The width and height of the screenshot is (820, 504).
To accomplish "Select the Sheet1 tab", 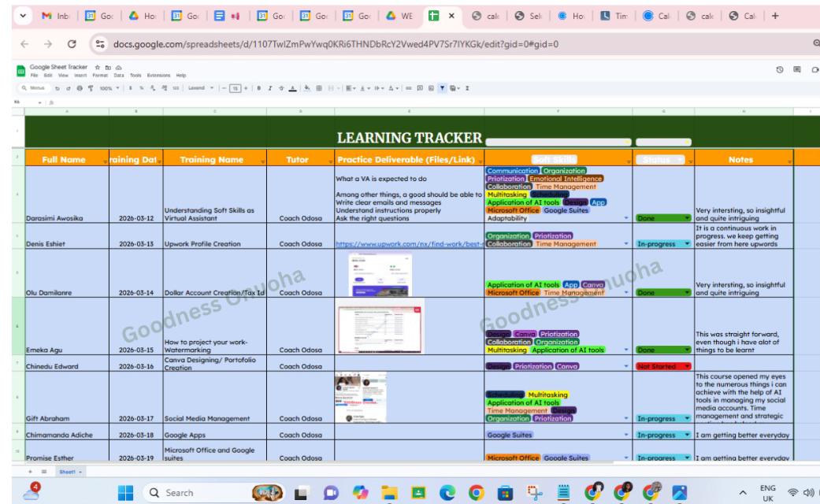I will tap(69, 472).
